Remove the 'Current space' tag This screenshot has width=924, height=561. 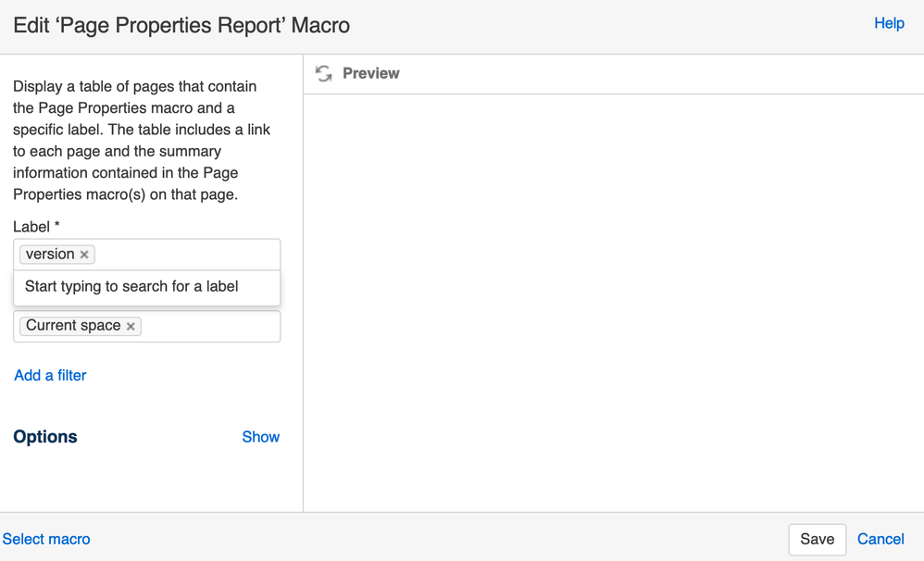tap(131, 326)
